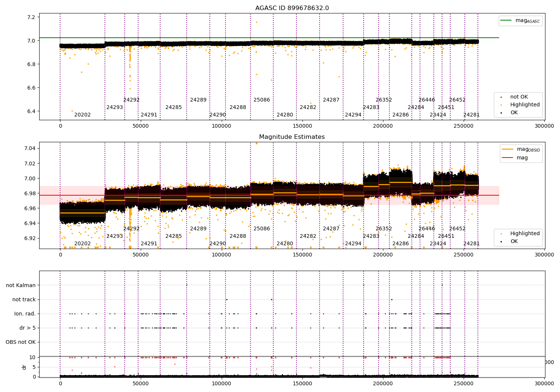
Task: Click the 6.4 y-axis tick label
Action: pos(31,111)
